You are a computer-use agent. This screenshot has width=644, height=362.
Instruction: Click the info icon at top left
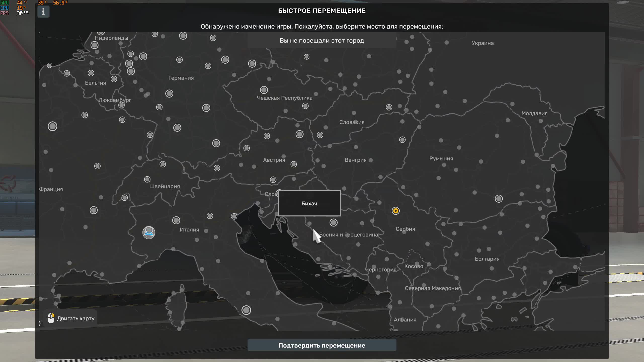pos(43,12)
